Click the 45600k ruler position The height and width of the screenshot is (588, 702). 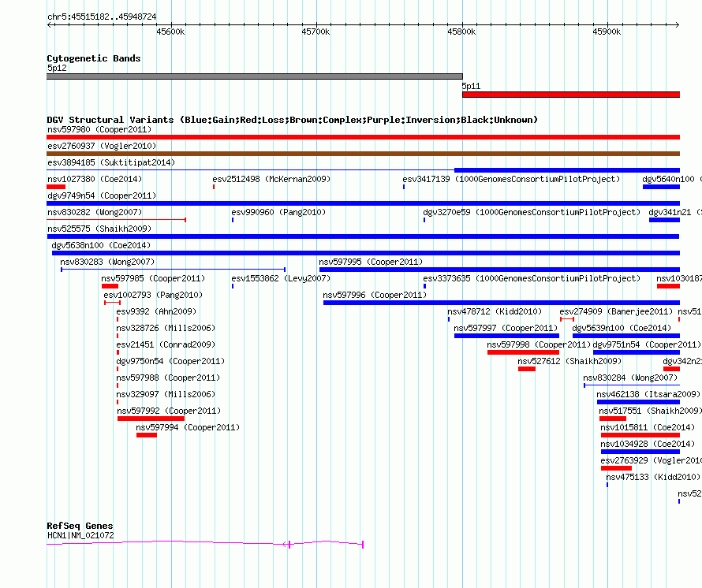point(170,32)
